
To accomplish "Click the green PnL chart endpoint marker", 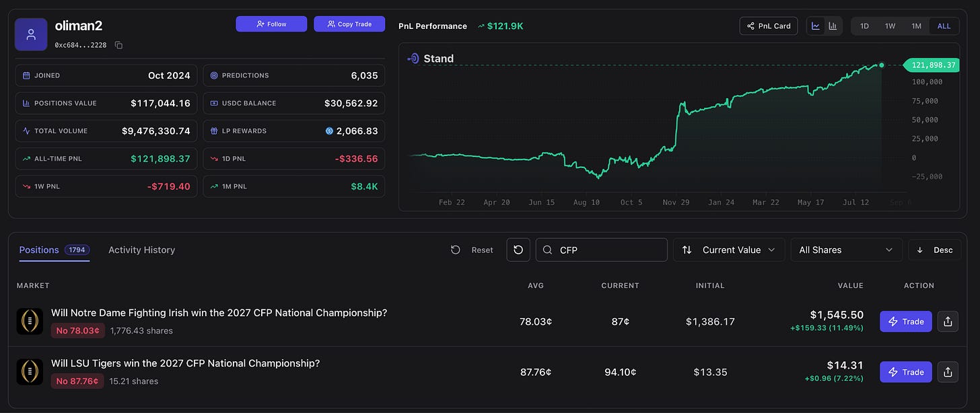I will tap(882, 65).
